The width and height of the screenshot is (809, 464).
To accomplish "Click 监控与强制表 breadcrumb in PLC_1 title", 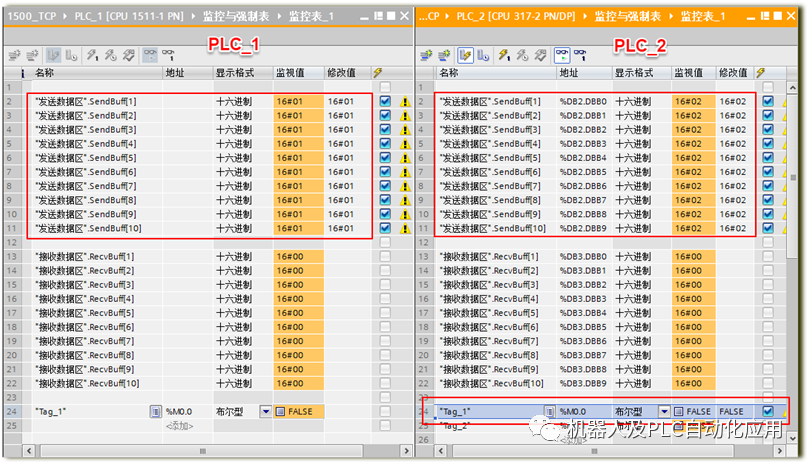I will [236, 17].
